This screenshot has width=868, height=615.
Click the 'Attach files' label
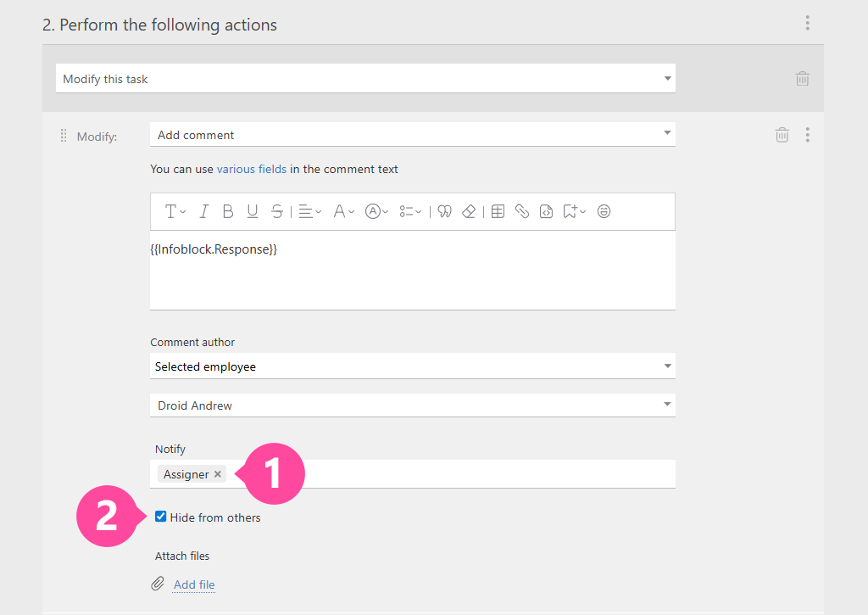[182, 556]
